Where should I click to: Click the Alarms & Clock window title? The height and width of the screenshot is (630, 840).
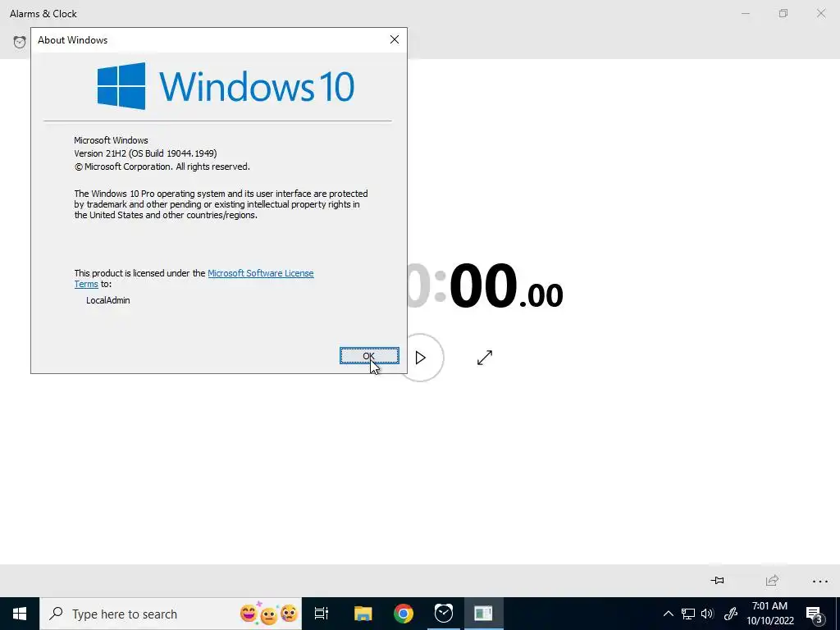pyautogui.click(x=43, y=14)
